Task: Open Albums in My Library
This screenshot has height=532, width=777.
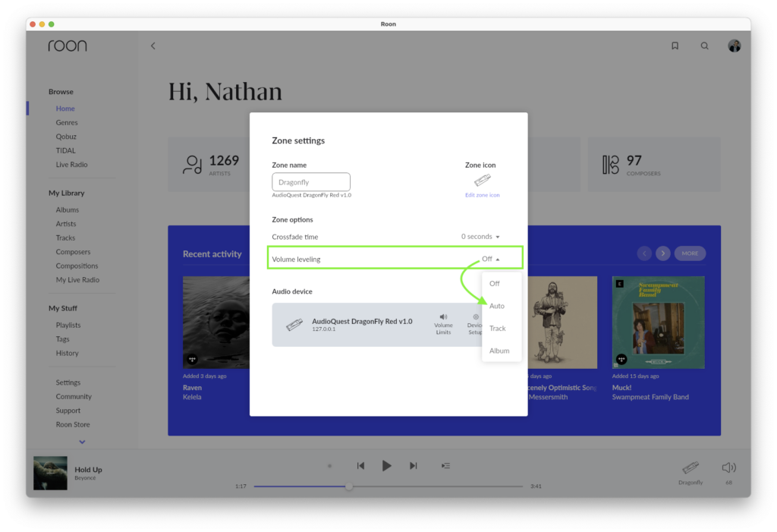Action: [68, 209]
